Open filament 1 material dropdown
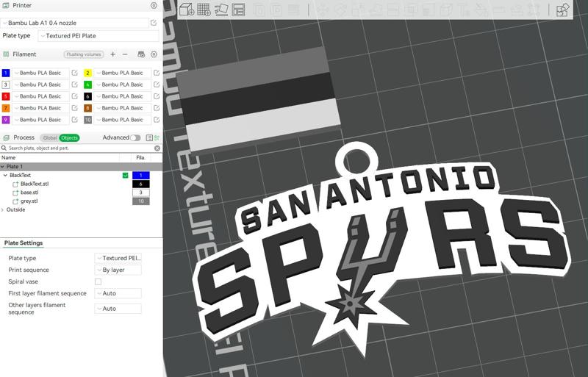588x377 pixels. [41, 73]
